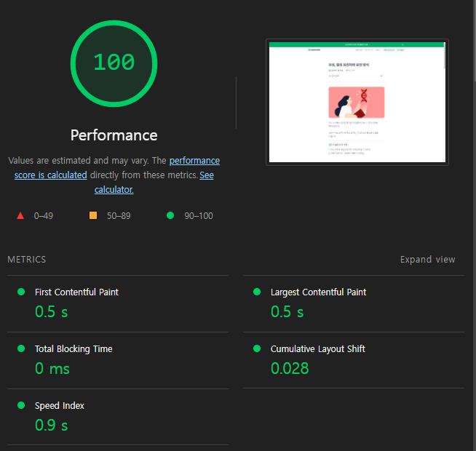Click the green dot beside Total Blocking Time
The image size is (476, 451).
click(21, 348)
